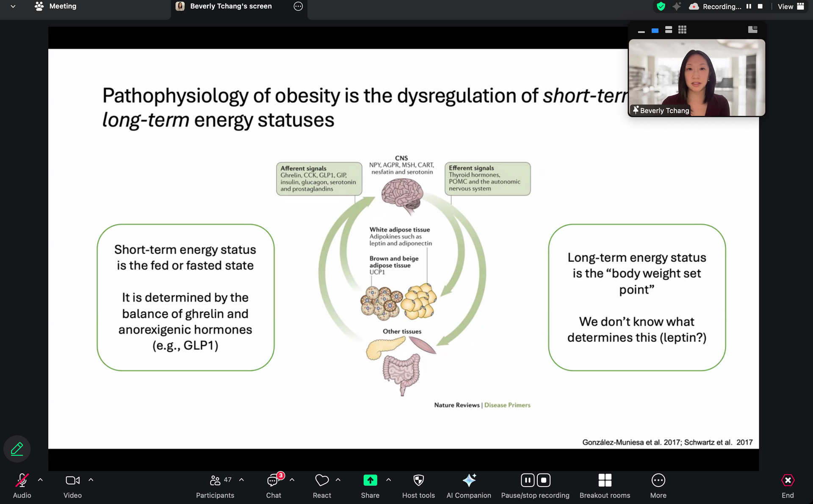Switch video panel to grid view
Viewport: 813px width, 504px height.
682,30
